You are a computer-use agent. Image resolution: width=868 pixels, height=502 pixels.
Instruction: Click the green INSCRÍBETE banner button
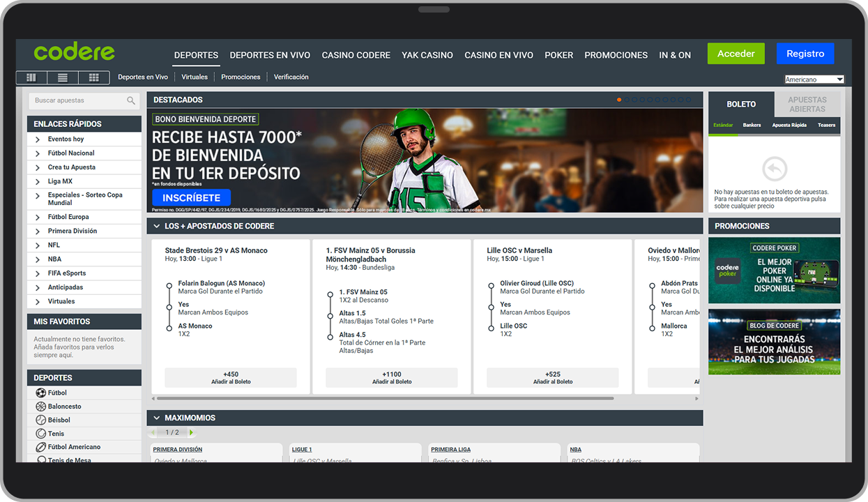(x=191, y=197)
